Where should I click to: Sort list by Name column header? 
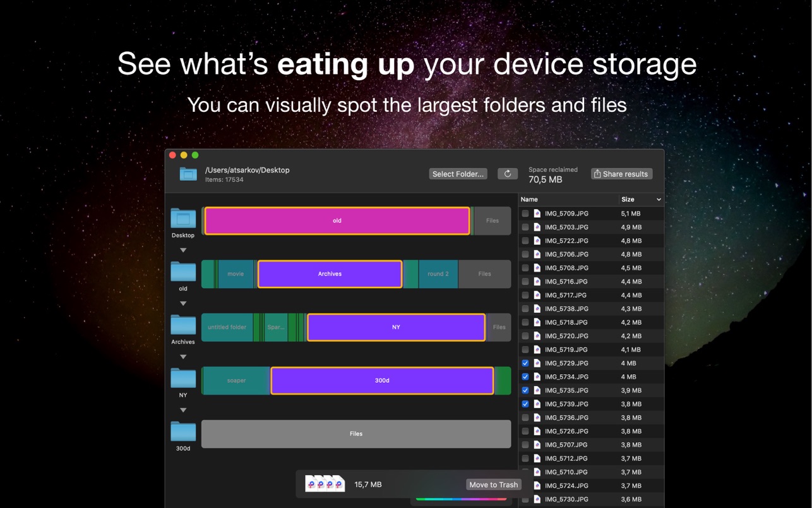[x=568, y=200]
